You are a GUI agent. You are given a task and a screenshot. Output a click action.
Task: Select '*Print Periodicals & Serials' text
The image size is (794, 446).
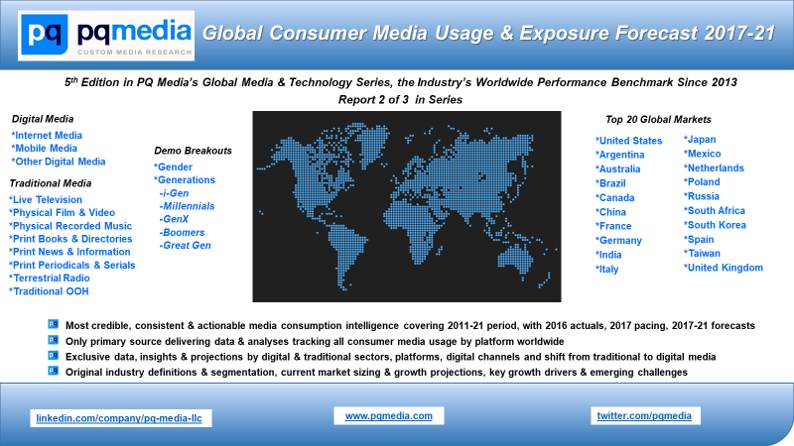[72, 265]
